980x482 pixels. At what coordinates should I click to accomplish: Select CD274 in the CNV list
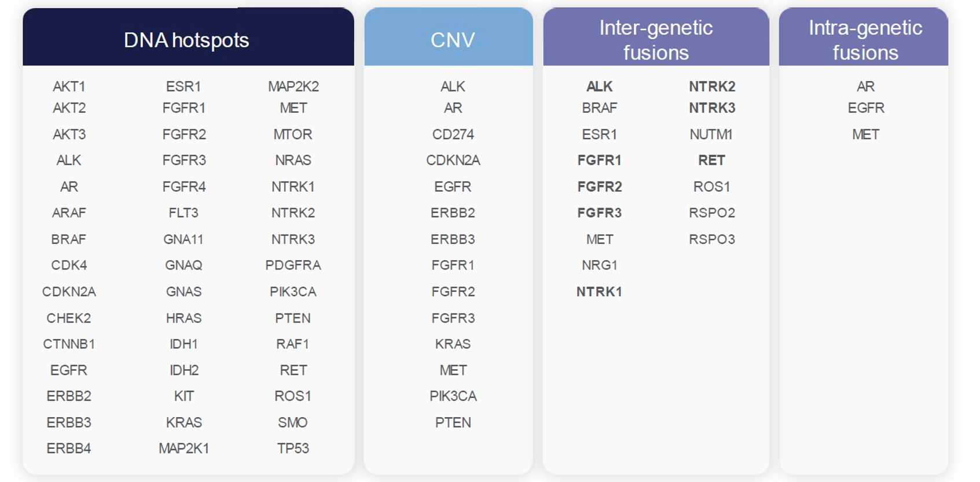tap(453, 134)
